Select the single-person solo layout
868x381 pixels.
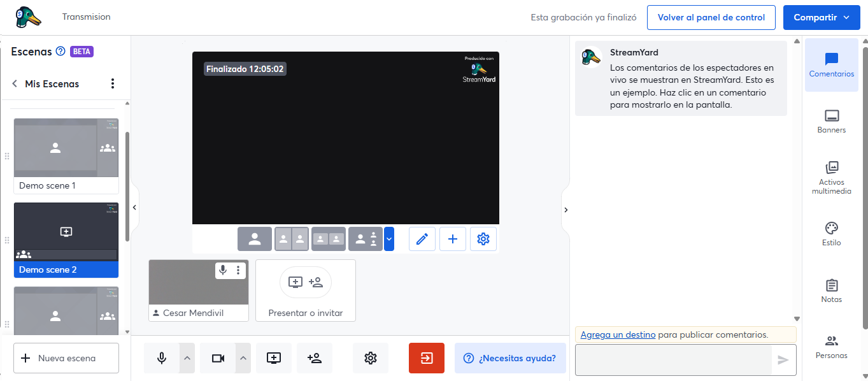(255, 239)
